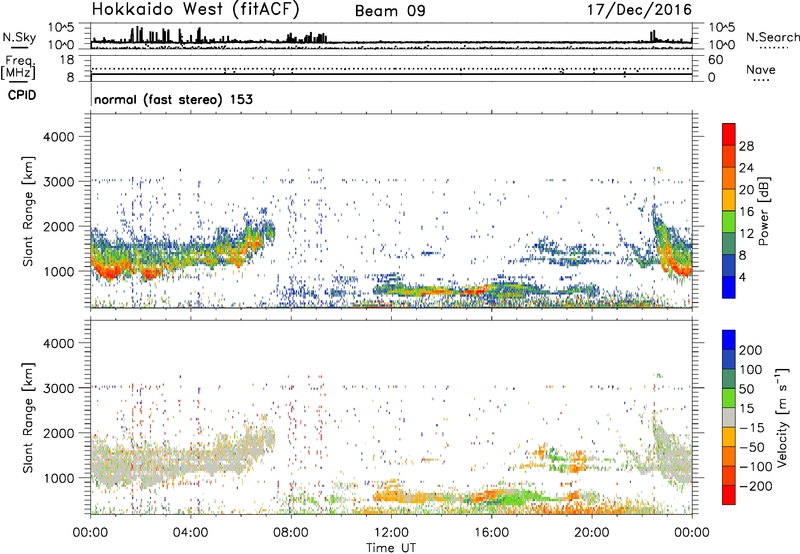800x554 pixels.
Task: Click the "Hokkaido West (fitACF)" title
Action: 195,9
